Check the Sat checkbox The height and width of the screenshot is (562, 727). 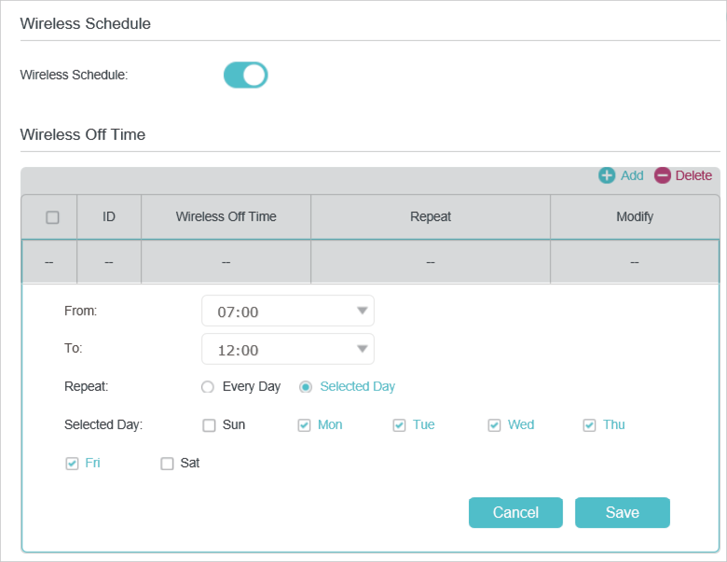(x=167, y=463)
